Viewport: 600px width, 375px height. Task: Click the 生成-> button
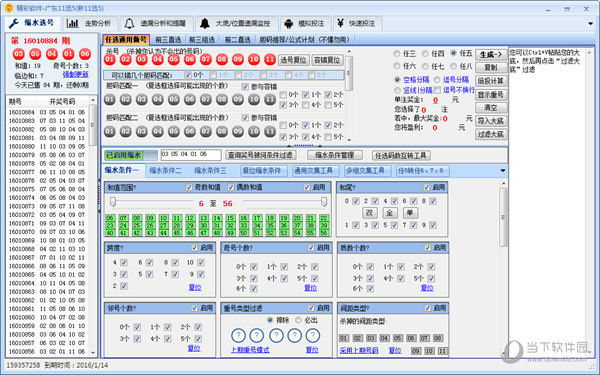coord(491,55)
